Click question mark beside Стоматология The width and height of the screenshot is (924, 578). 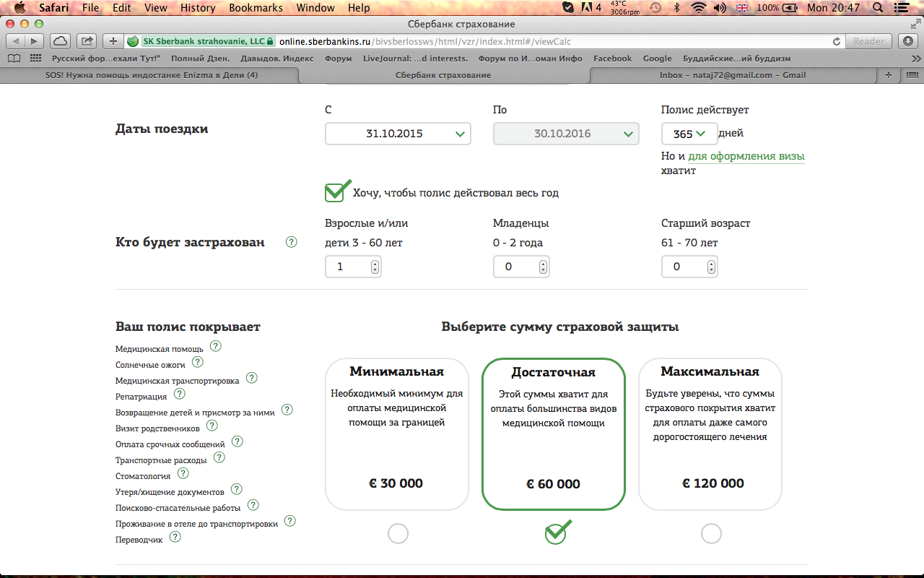click(183, 473)
